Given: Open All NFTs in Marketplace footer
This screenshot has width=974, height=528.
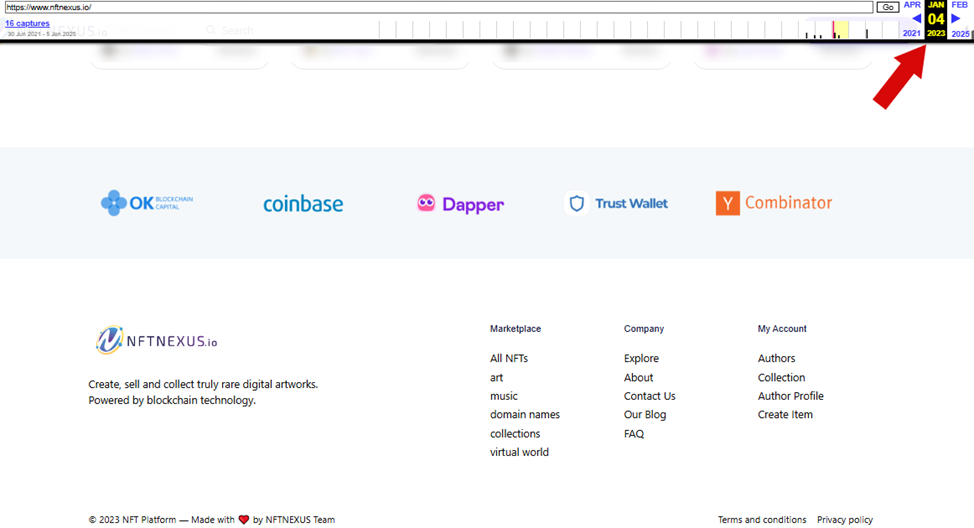Looking at the screenshot, I should point(509,358).
